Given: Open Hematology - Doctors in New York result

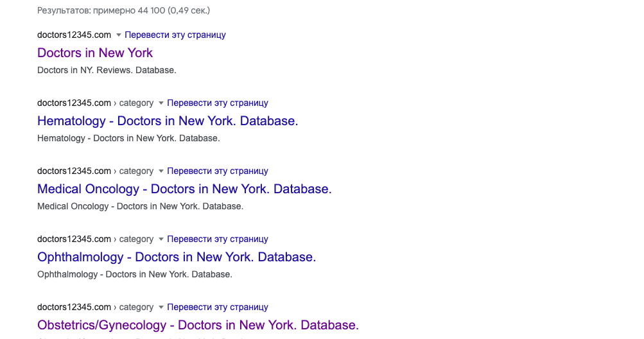Looking at the screenshot, I should [x=168, y=121].
